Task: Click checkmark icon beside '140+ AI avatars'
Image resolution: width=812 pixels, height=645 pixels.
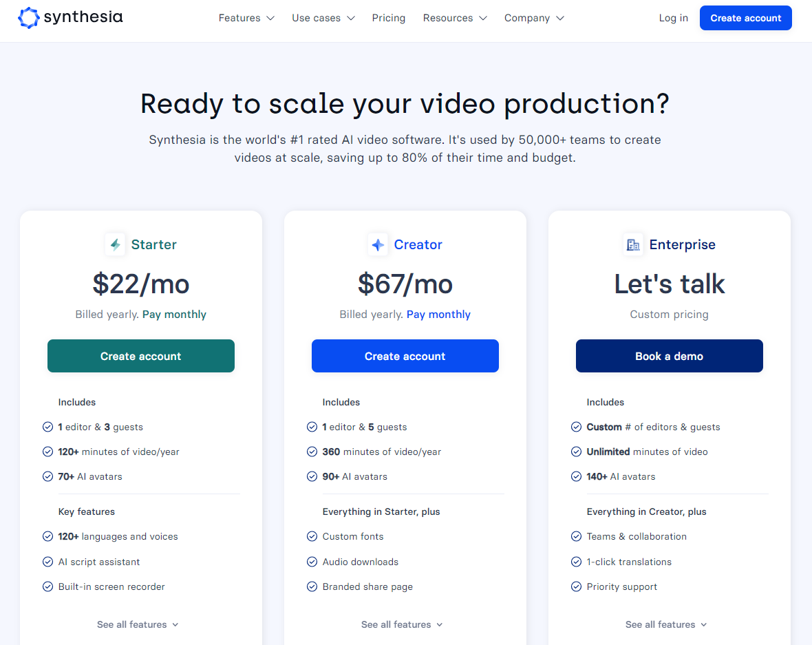Action: [x=576, y=476]
